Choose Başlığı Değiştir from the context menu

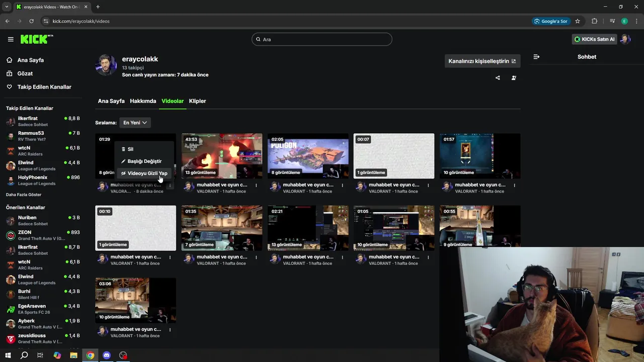(x=144, y=161)
